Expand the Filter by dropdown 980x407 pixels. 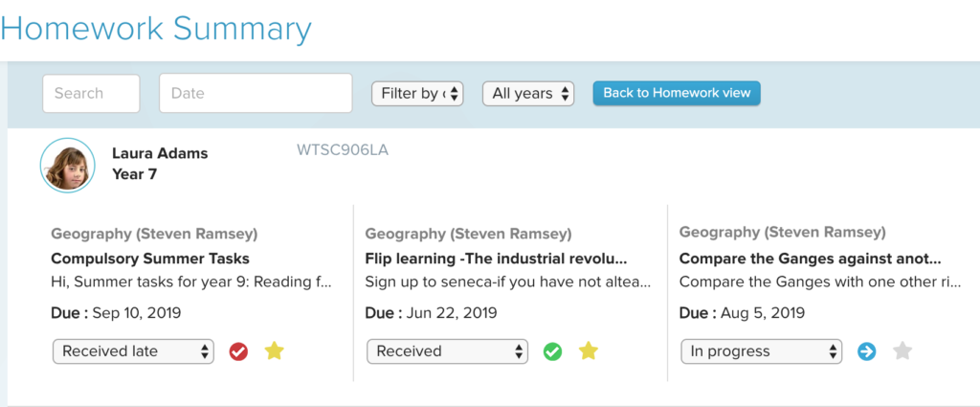(x=417, y=94)
